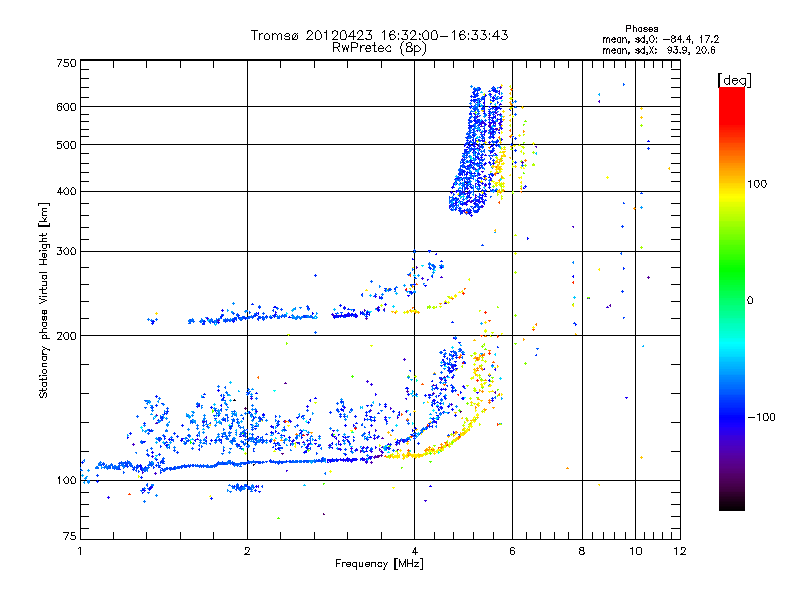The image size is (800, 600).
Task: Click y-axis tick label '600'
Action: (x=66, y=107)
